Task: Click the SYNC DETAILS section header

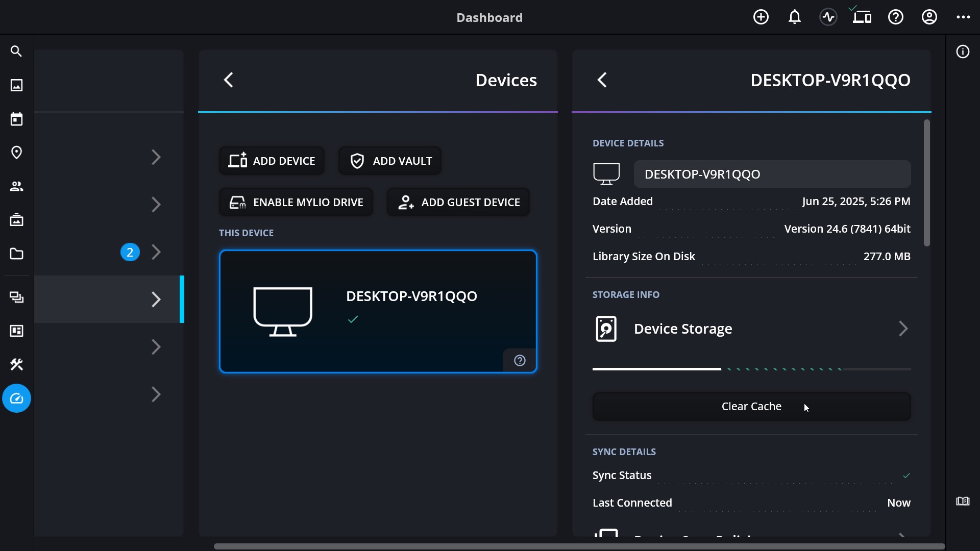Action: click(x=624, y=452)
